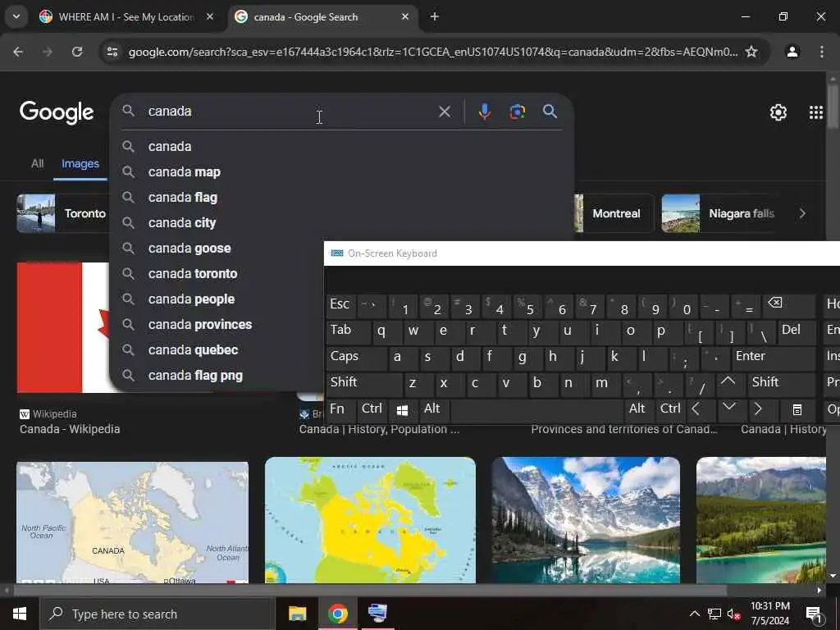Open the site information icon in address bar
Image resolution: width=840 pixels, height=630 pixels.
pyautogui.click(x=112, y=52)
